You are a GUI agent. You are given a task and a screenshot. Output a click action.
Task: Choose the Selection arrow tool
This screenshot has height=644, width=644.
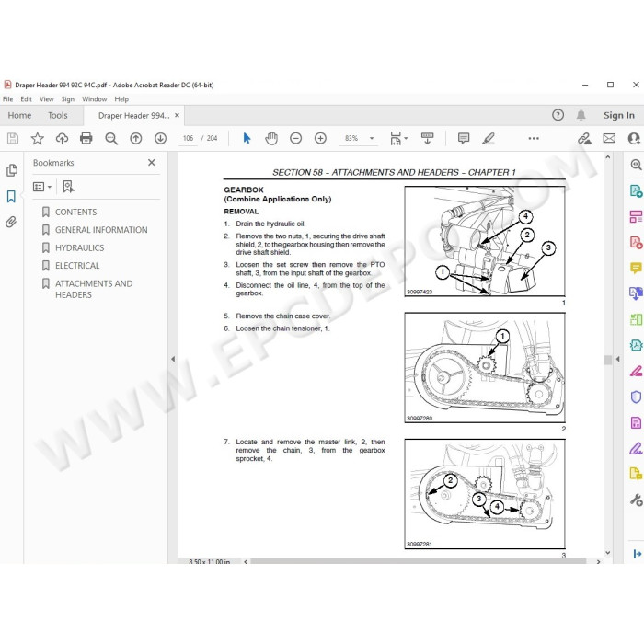point(247,138)
